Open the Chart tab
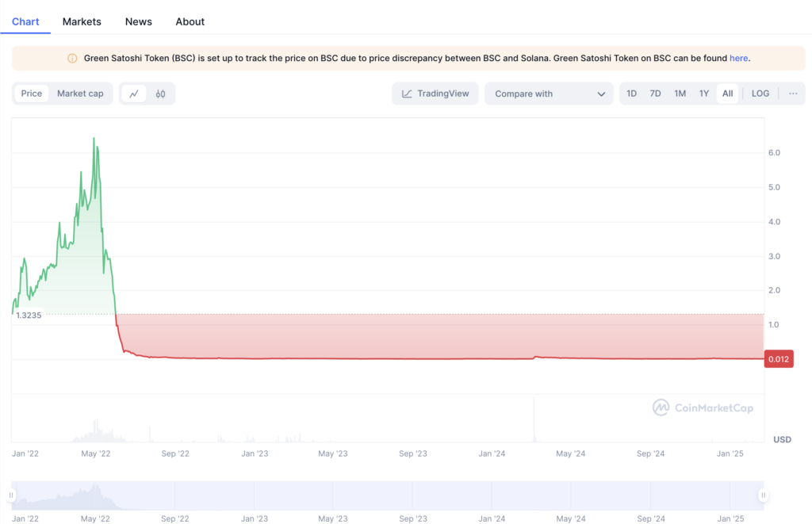This screenshot has width=812, height=524. [x=25, y=21]
